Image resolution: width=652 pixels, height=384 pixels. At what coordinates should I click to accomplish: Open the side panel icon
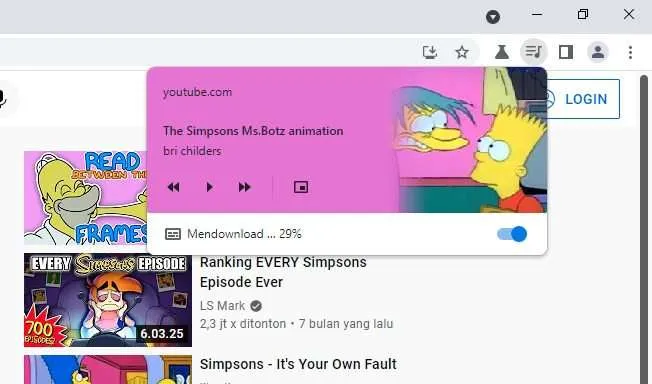click(x=566, y=52)
